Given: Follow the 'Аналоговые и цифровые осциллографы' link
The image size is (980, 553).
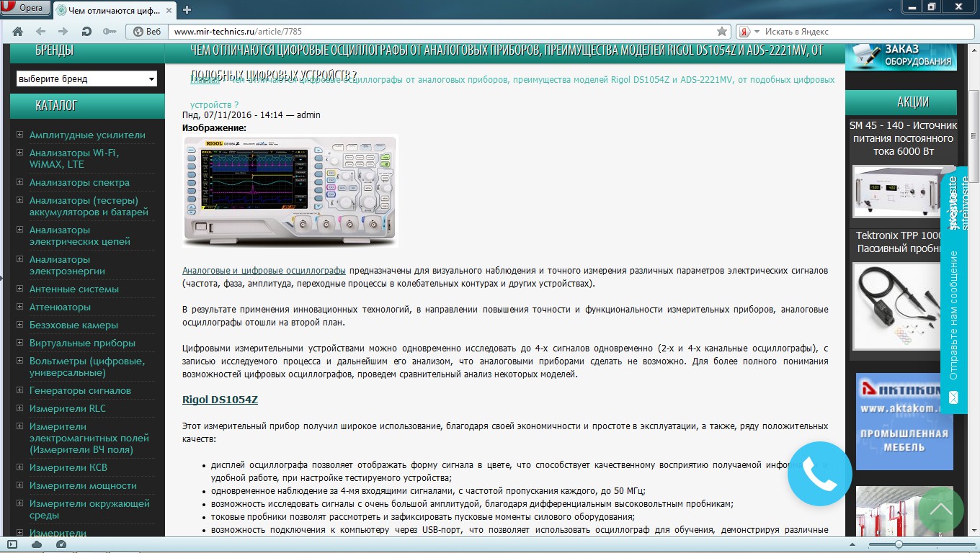Looking at the screenshot, I should (264, 271).
